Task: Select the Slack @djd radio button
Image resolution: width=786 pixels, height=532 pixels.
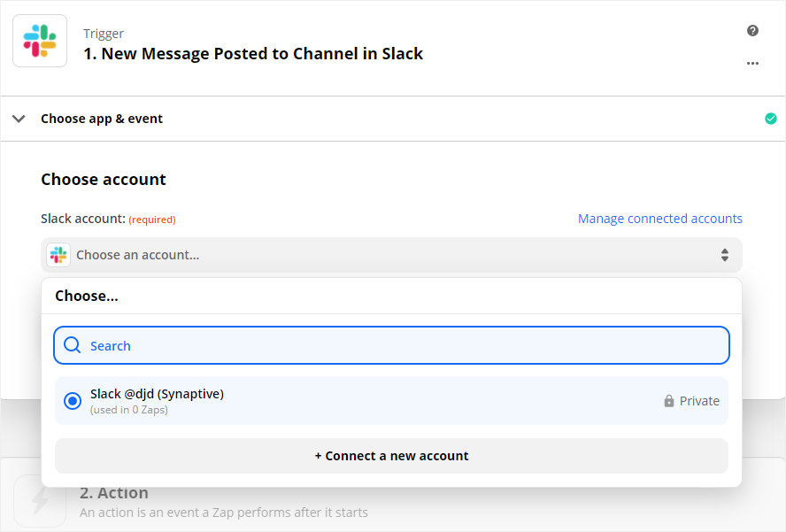Action: pyautogui.click(x=73, y=401)
